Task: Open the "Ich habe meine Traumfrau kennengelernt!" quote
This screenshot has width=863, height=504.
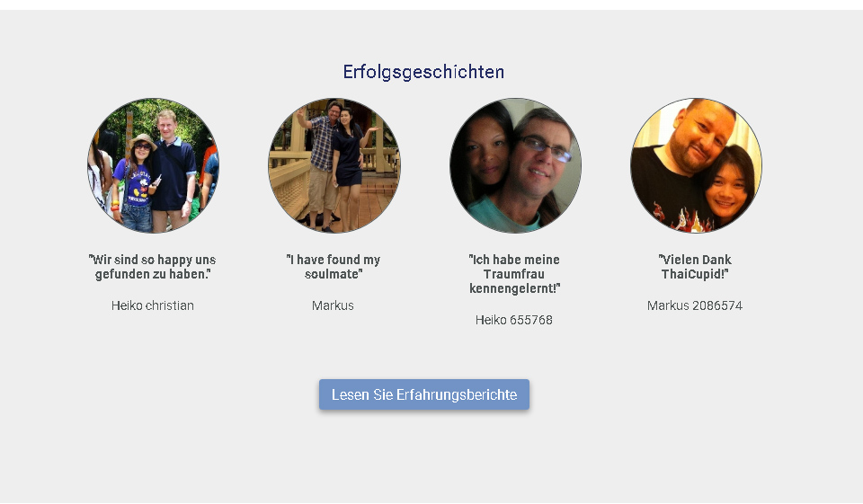Action: pos(514,274)
